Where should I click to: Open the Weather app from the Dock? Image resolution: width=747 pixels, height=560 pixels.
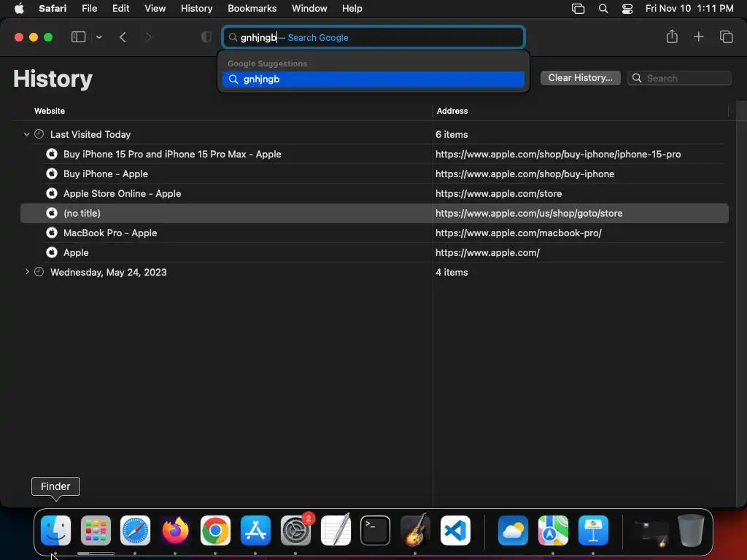[x=513, y=530]
